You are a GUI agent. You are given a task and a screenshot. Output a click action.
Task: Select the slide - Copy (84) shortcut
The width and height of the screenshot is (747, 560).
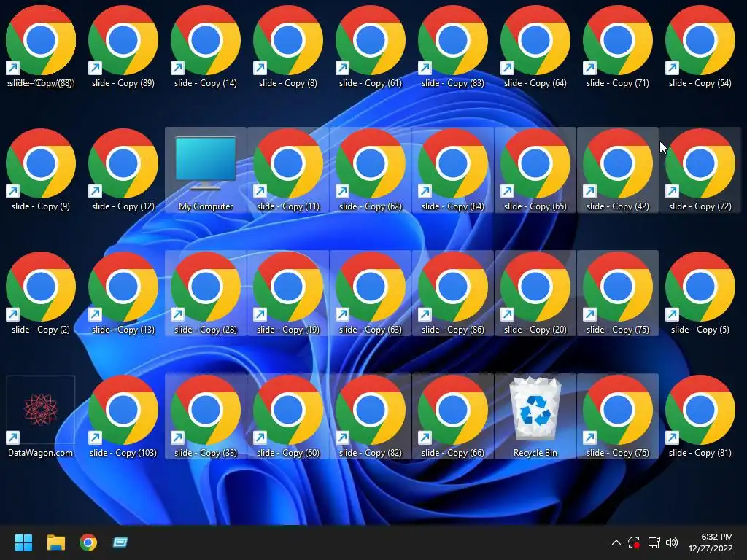click(452, 170)
